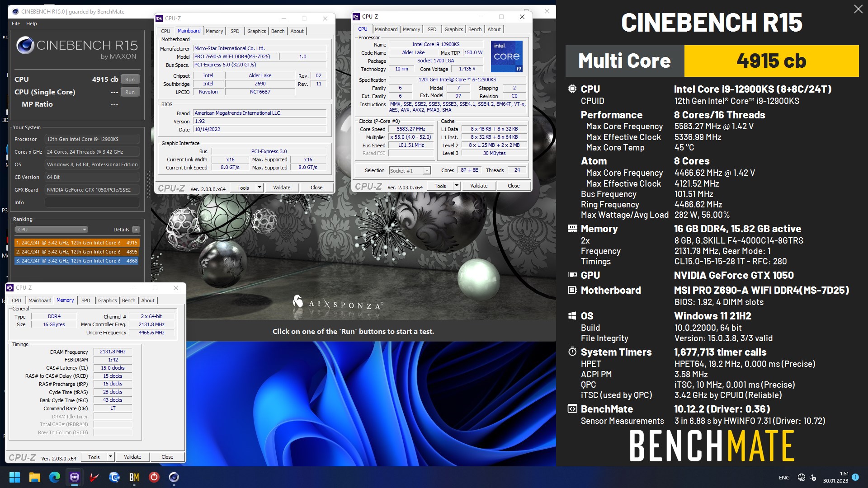The width and height of the screenshot is (868, 488).
Task: Click Validate in the Mainboard CPU-Z window
Action: point(282,188)
